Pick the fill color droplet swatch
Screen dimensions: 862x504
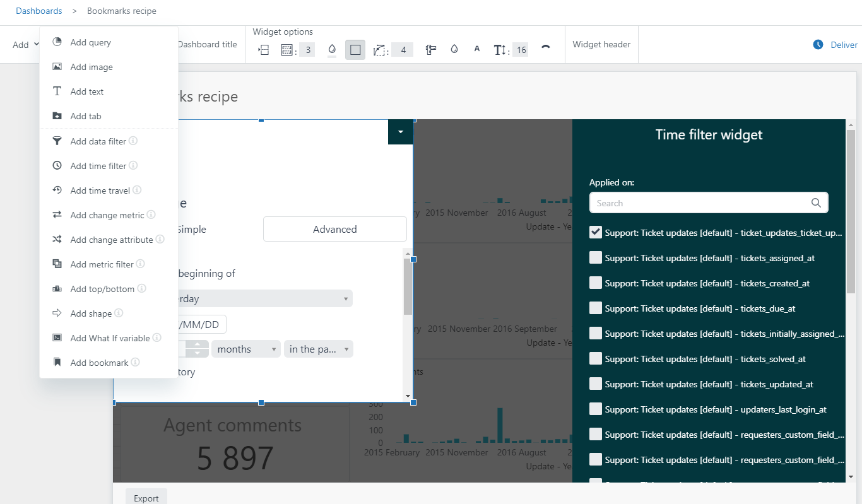331,49
